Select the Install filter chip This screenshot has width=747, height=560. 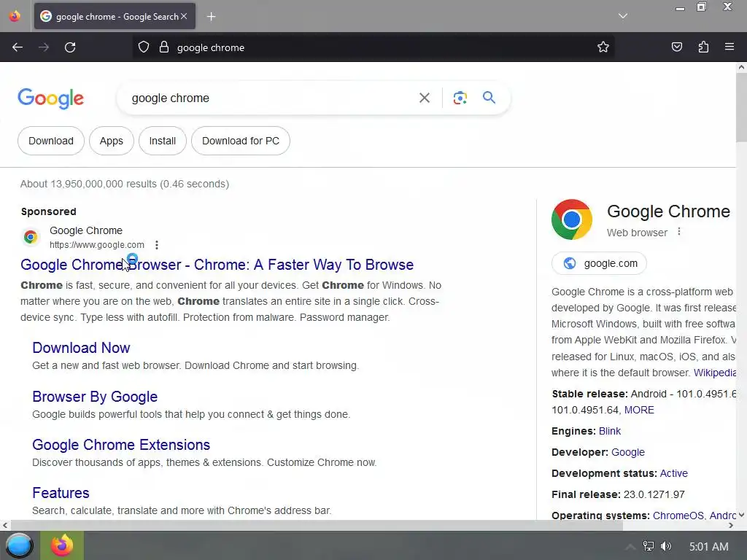click(x=163, y=141)
